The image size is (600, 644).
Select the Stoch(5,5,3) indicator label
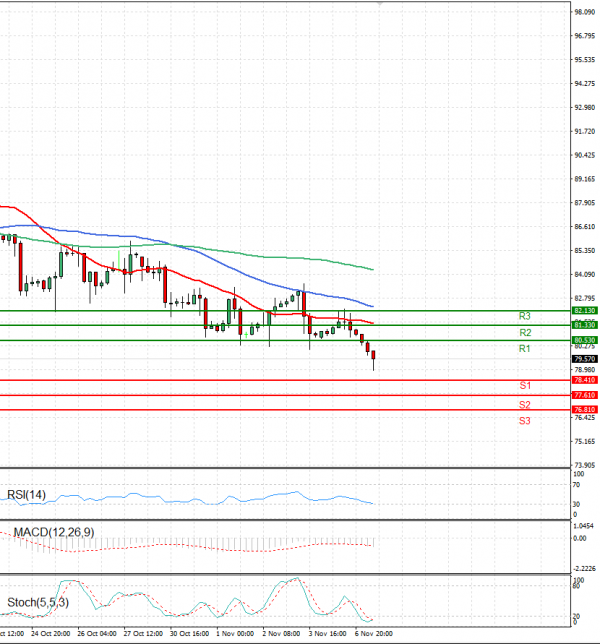(38, 603)
